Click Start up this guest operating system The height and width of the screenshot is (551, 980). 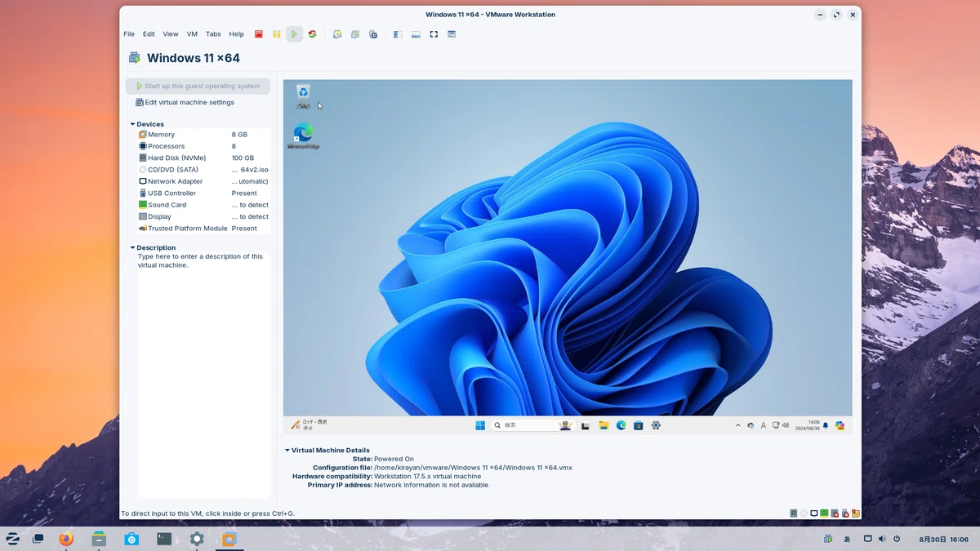(x=198, y=86)
